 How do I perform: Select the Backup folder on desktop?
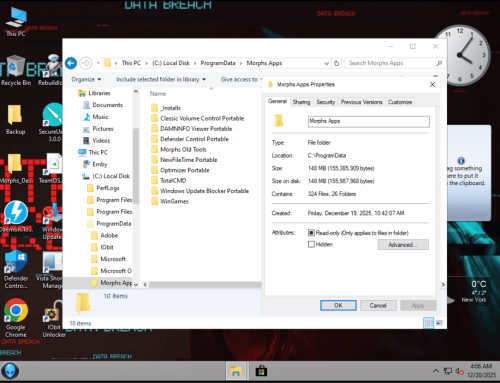[x=15, y=119]
